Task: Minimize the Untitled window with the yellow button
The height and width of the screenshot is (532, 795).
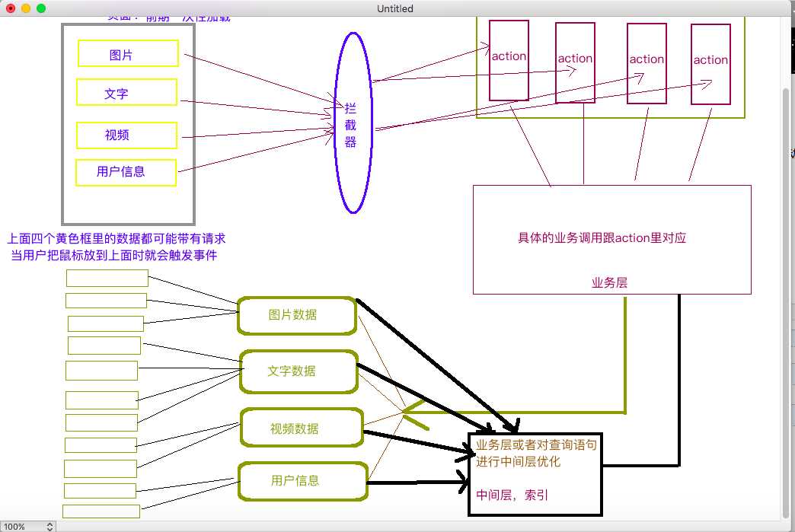Action: pyautogui.click(x=26, y=8)
